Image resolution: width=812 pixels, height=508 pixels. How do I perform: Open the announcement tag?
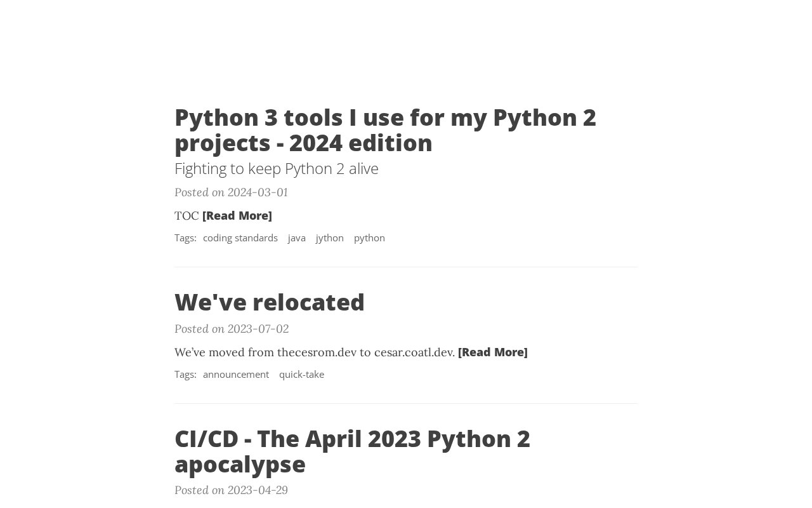[x=235, y=375]
